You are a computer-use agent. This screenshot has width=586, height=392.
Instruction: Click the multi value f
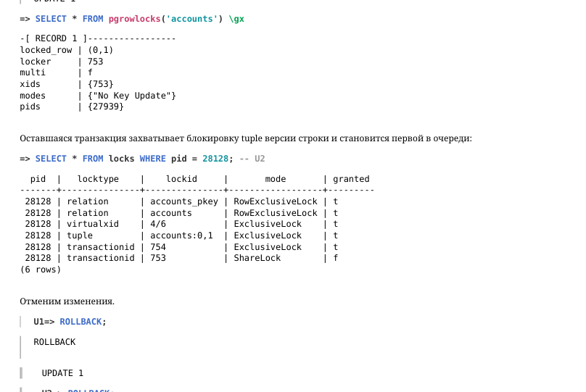coord(90,72)
